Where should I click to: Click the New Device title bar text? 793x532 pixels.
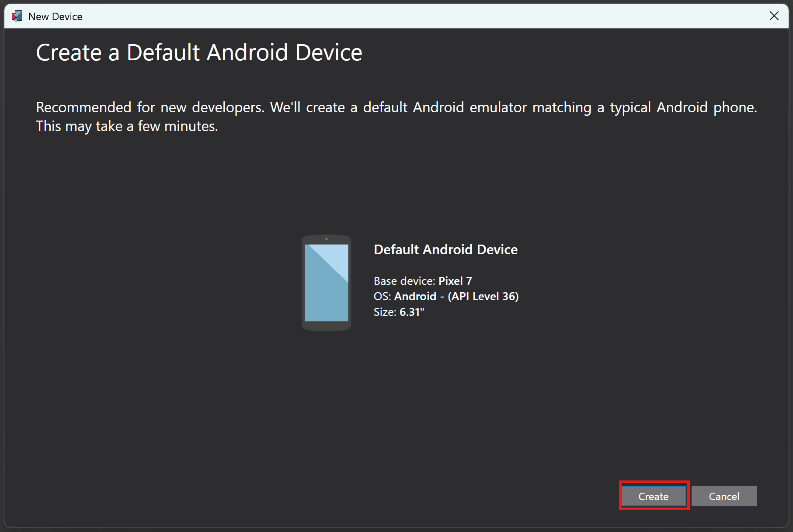(x=55, y=16)
